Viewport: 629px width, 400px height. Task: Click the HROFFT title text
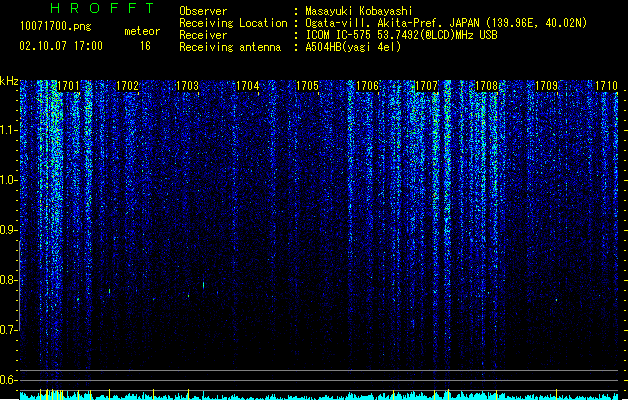(x=102, y=8)
